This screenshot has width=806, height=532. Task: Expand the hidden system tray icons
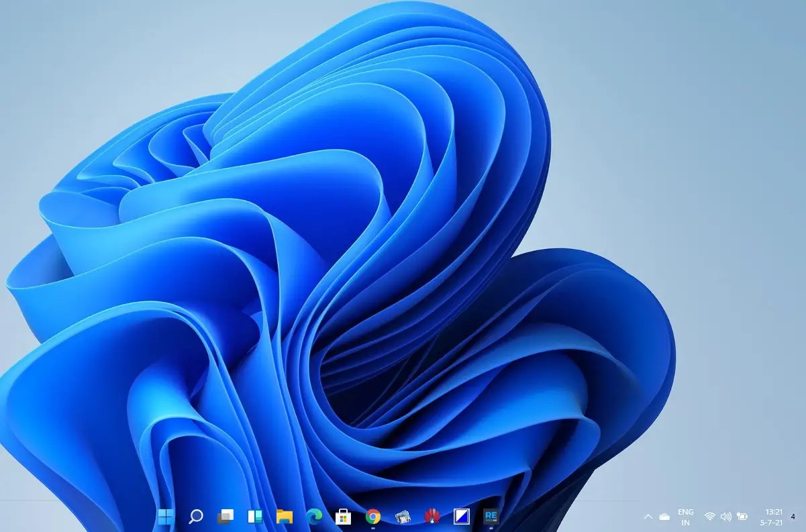(x=649, y=517)
